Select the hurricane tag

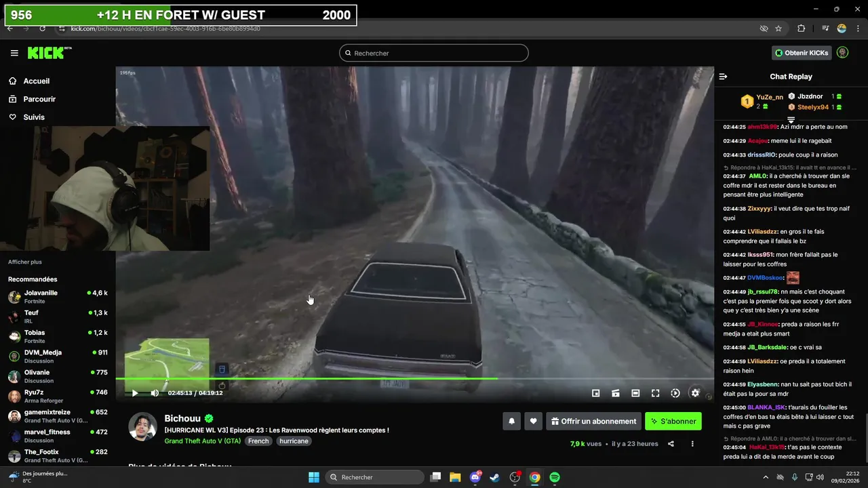294,441
